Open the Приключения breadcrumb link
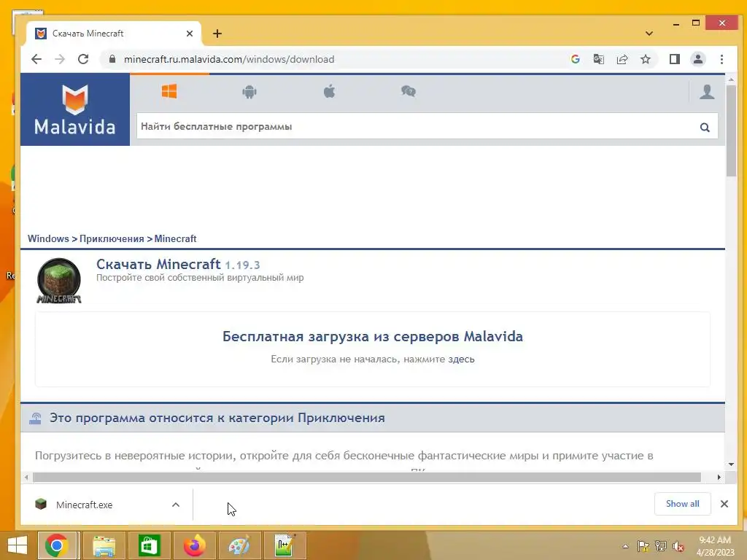The height and width of the screenshot is (560, 747). tap(112, 238)
